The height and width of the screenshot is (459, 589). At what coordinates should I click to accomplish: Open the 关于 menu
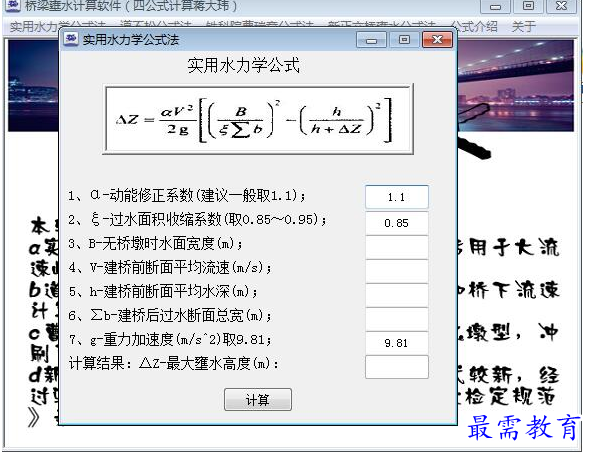524,26
